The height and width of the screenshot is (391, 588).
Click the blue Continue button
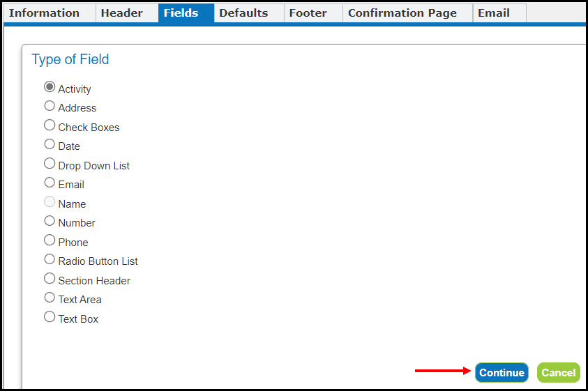(x=502, y=373)
